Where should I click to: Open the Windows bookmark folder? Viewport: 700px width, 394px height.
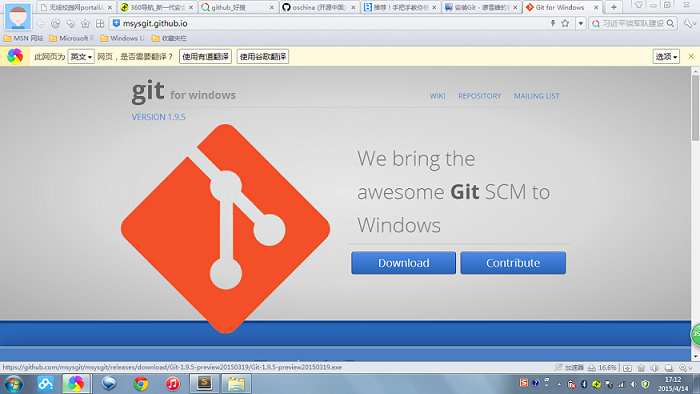[122, 38]
